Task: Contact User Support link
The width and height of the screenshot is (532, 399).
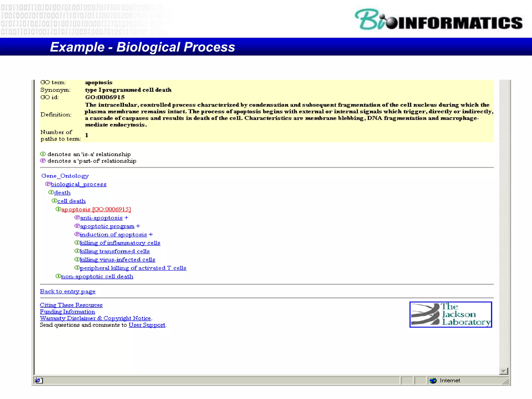Action: tap(147, 325)
